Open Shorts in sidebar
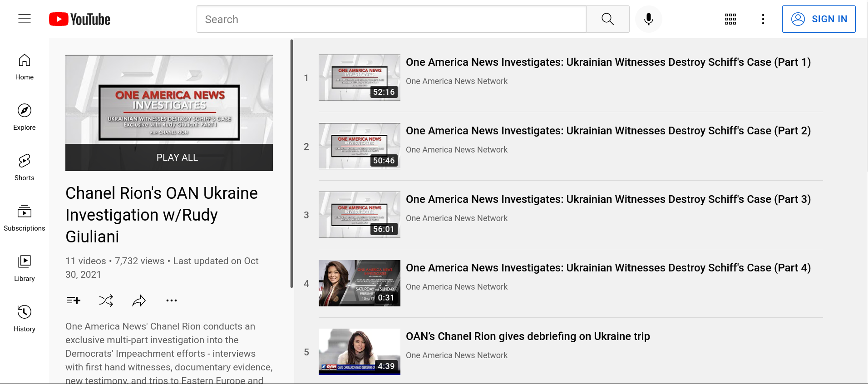The height and width of the screenshot is (384, 868). pos(25,168)
